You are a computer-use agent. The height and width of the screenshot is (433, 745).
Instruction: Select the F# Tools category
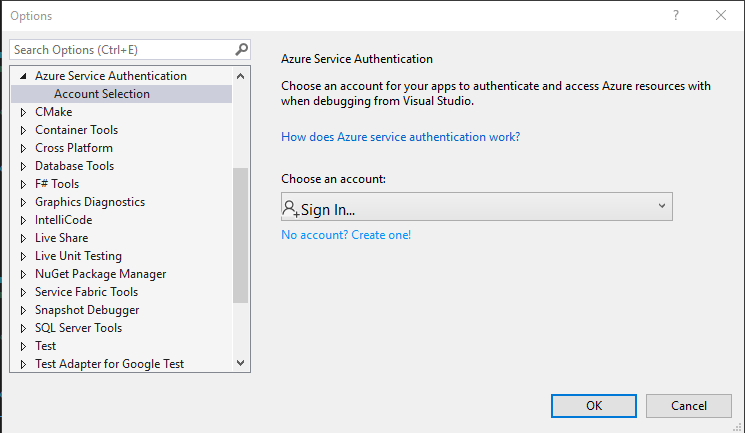click(57, 184)
